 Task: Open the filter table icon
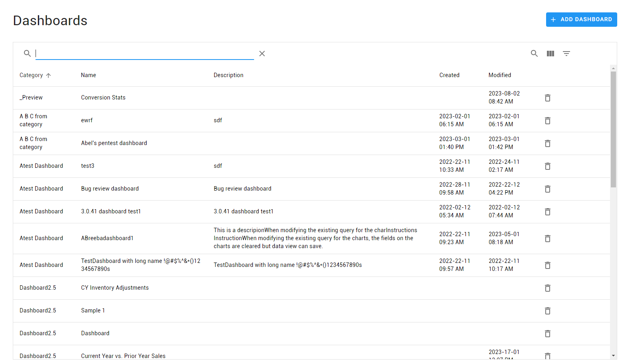566,54
